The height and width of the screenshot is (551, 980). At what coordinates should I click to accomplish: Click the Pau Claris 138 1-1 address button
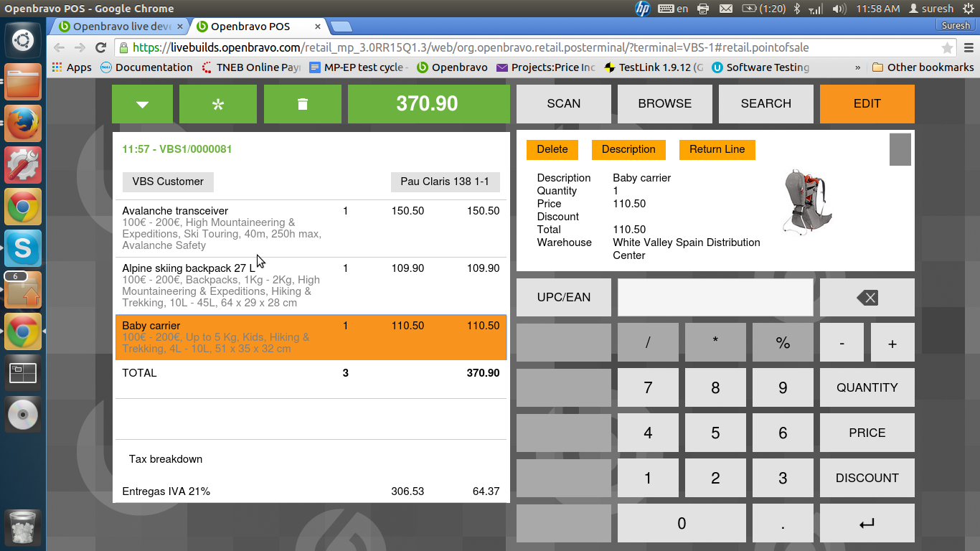coord(445,182)
